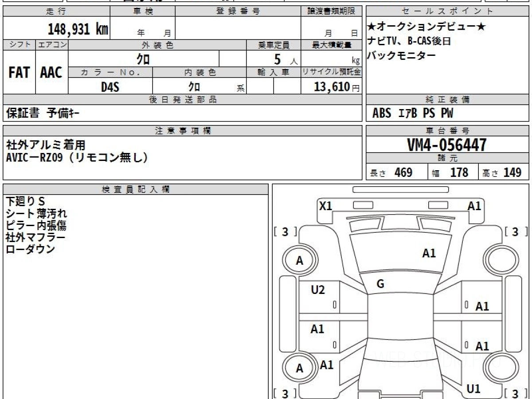Click the kg unit in the load cell
This screenshot has height=399, width=532.
[x=356, y=61]
